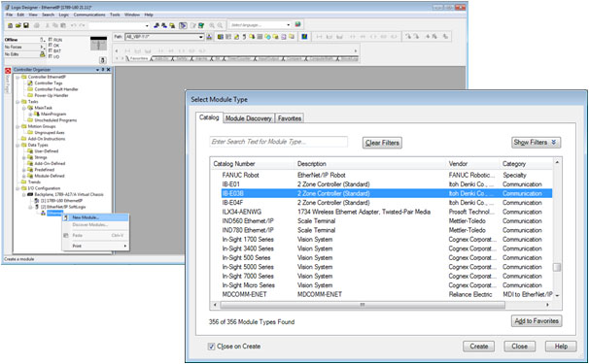This screenshot has height=364, width=589.
Task: Open the Logic menu
Action: (x=64, y=15)
